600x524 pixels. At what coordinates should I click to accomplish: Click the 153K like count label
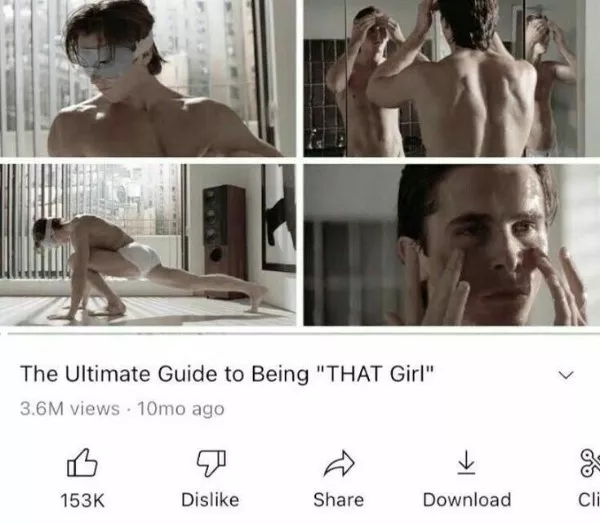pos(82,500)
